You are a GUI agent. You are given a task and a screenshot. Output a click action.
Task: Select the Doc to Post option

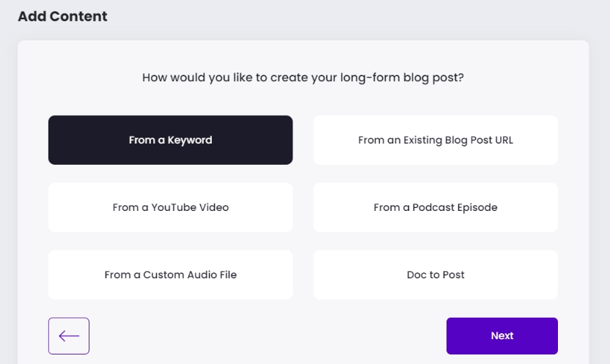[x=436, y=275]
